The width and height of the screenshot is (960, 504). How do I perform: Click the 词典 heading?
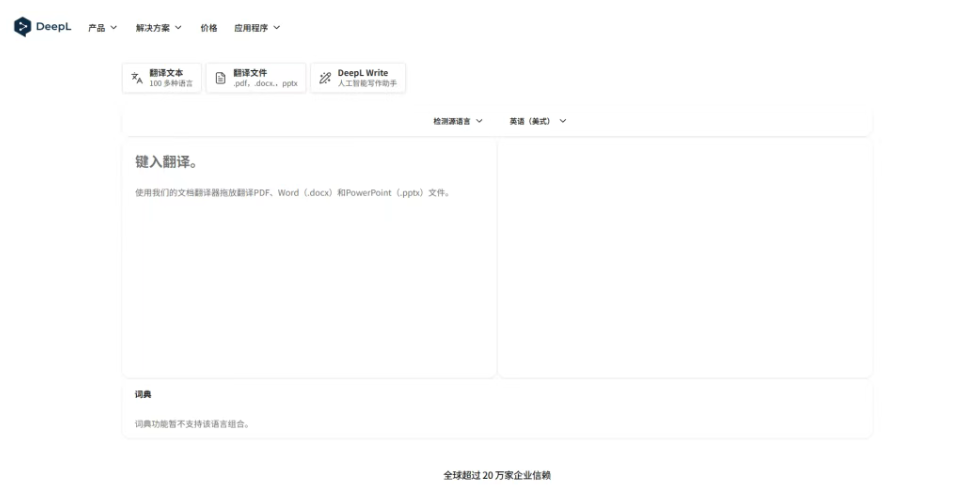coord(143,394)
